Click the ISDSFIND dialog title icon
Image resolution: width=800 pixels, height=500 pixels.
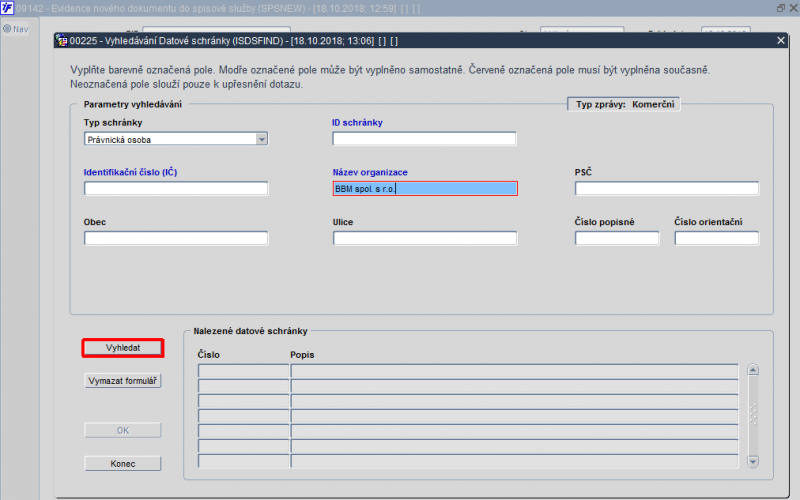point(62,41)
